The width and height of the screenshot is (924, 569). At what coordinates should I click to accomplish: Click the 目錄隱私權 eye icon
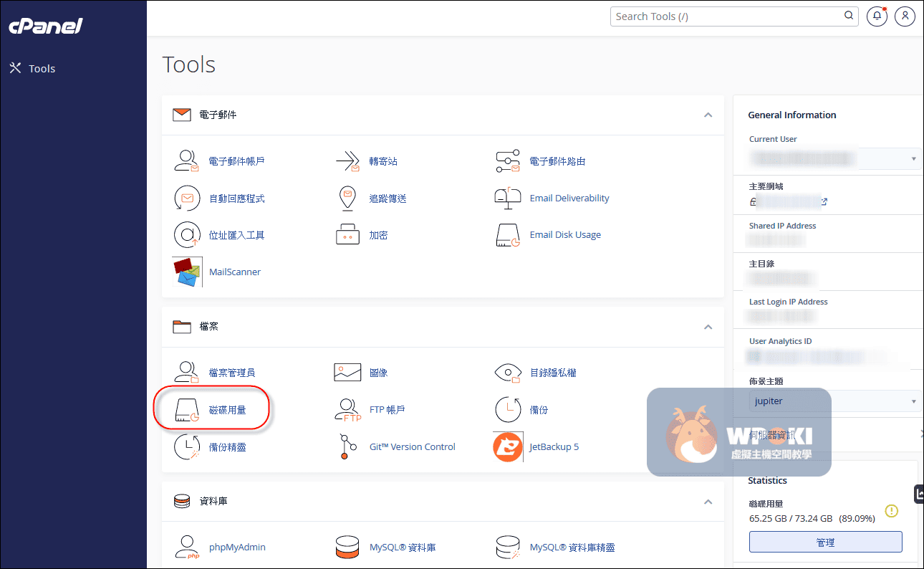point(508,373)
